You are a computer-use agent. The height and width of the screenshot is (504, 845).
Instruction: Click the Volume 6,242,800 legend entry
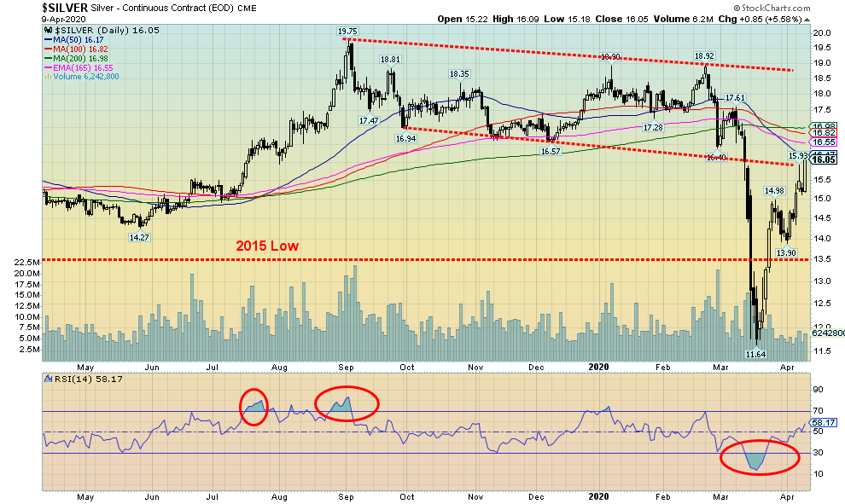point(82,77)
